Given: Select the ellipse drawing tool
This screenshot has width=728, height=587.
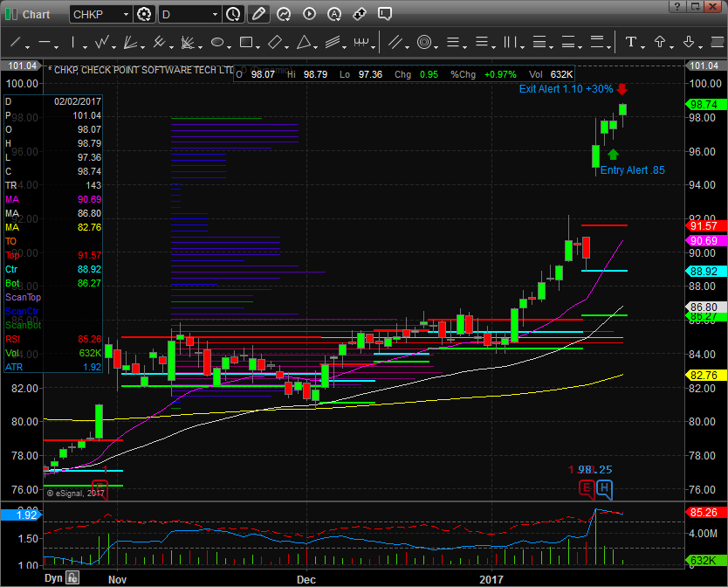Looking at the screenshot, I should (x=216, y=42).
